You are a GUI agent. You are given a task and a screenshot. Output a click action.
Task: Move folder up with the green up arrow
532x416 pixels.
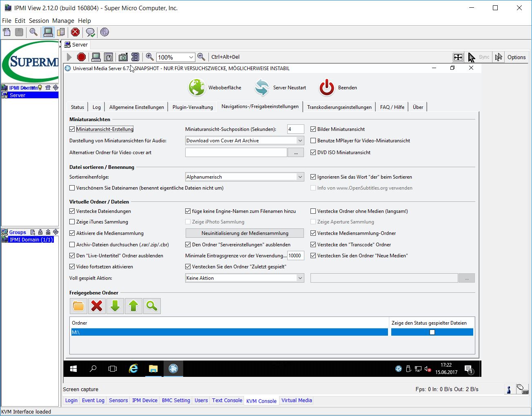(133, 306)
